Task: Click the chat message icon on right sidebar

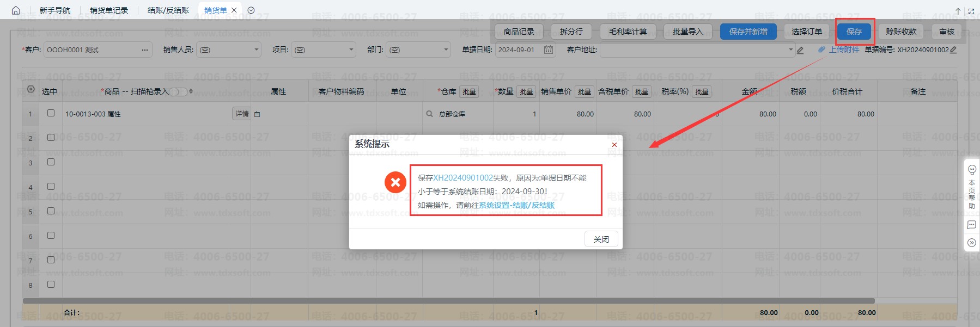Action: pos(972,225)
